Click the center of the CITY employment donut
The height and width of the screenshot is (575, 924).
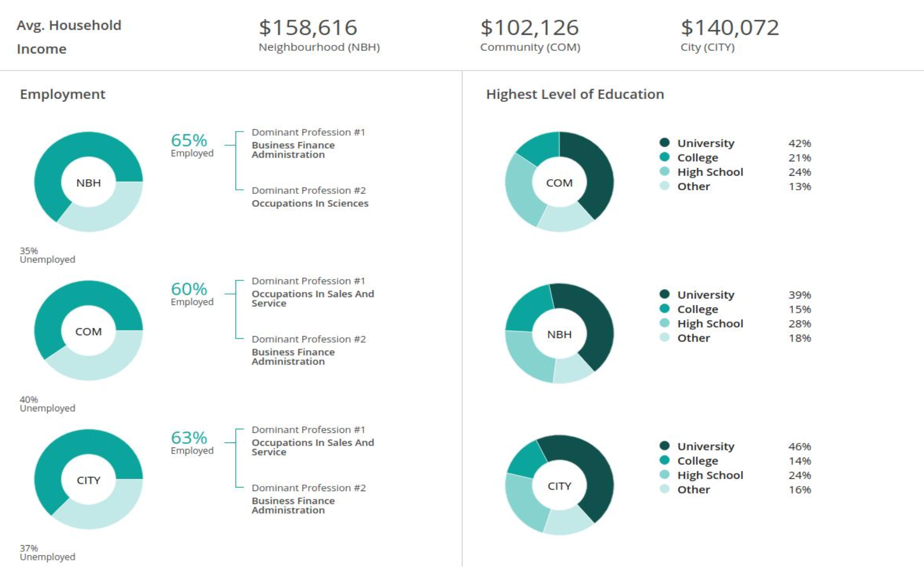tap(88, 480)
